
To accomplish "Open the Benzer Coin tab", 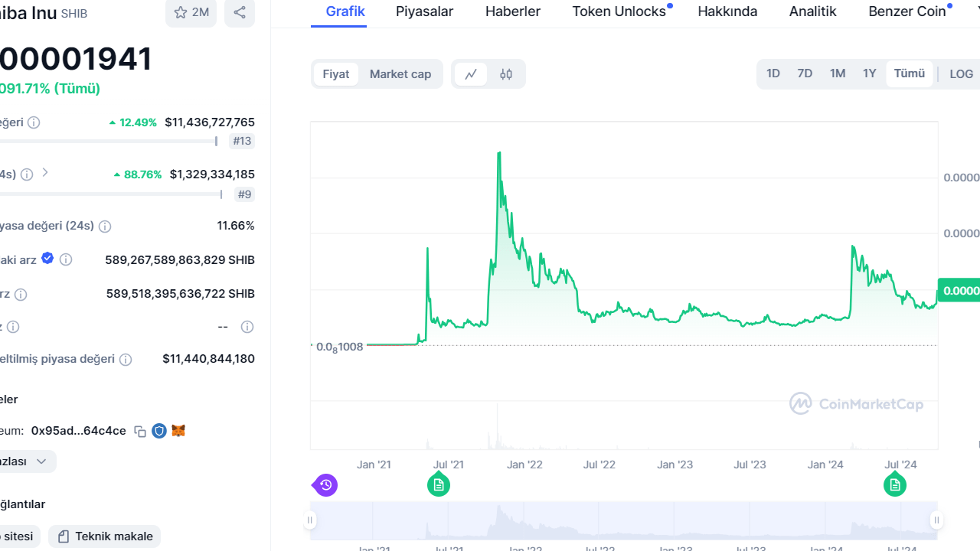I will (907, 11).
